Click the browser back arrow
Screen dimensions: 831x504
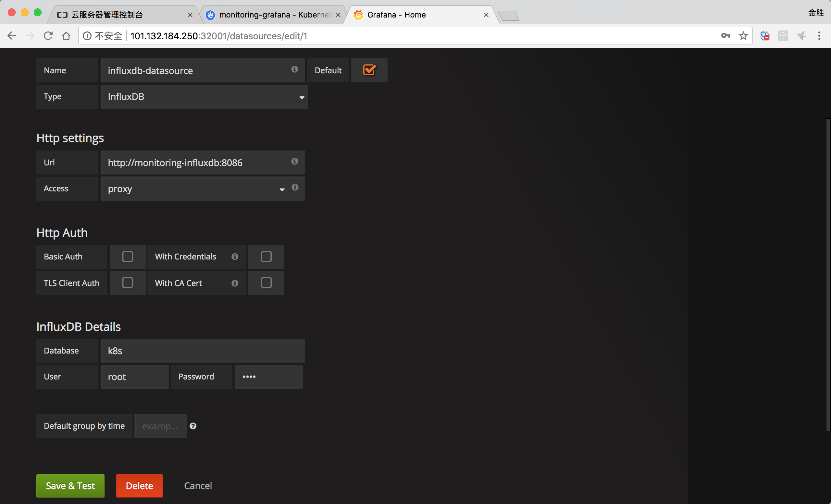tap(12, 36)
